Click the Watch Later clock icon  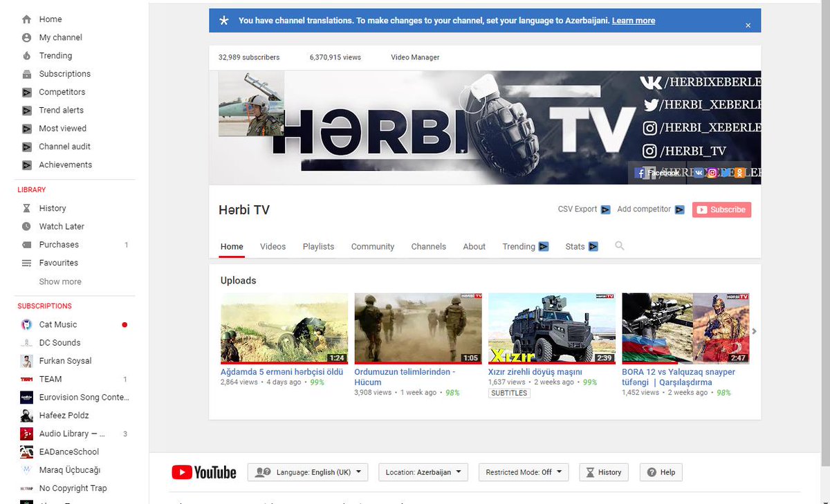click(x=26, y=226)
